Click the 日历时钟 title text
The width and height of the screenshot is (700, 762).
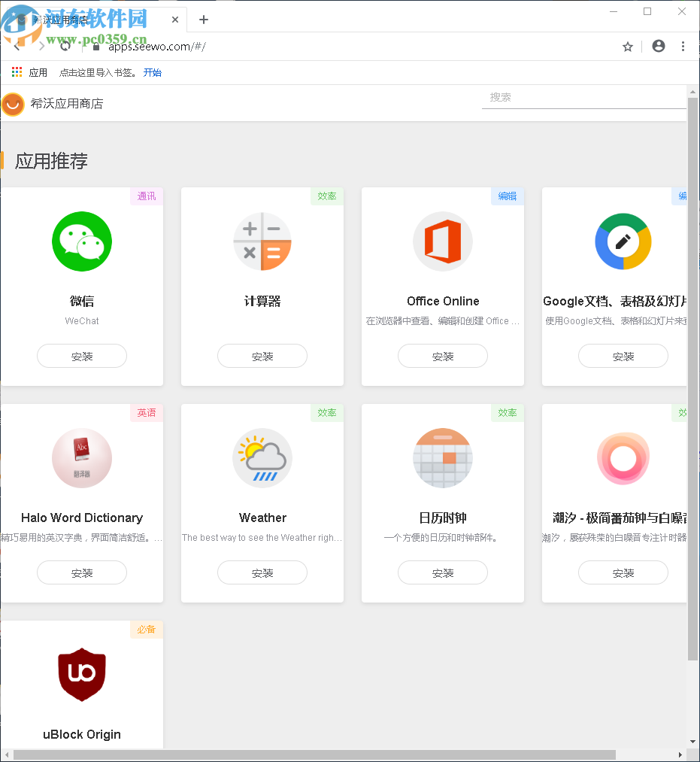[x=443, y=518]
